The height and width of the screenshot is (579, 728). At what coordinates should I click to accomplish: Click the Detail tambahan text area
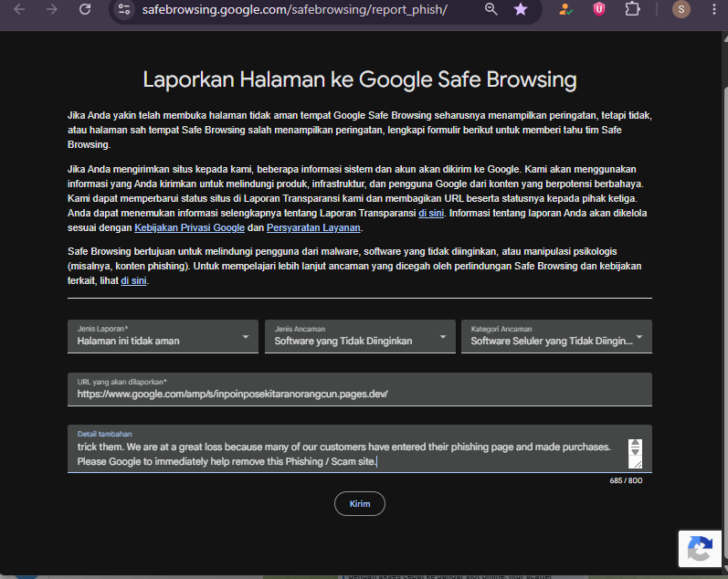[x=360, y=448]
